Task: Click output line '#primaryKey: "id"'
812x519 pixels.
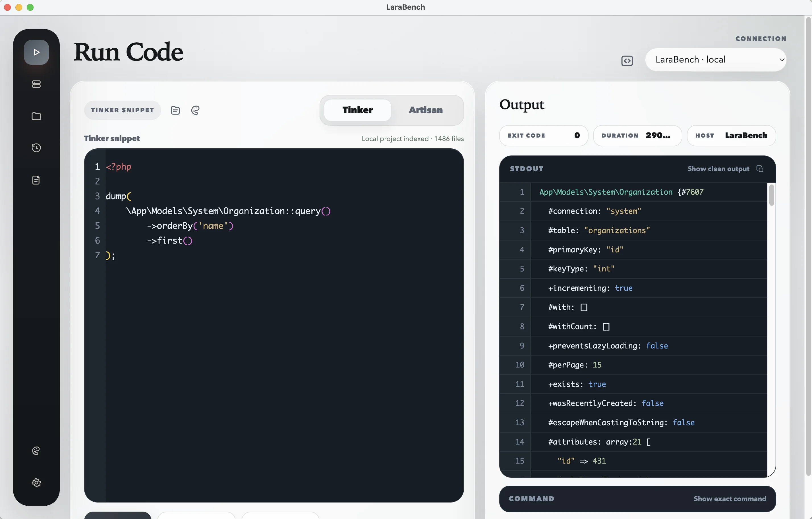Action: [585, 249]
